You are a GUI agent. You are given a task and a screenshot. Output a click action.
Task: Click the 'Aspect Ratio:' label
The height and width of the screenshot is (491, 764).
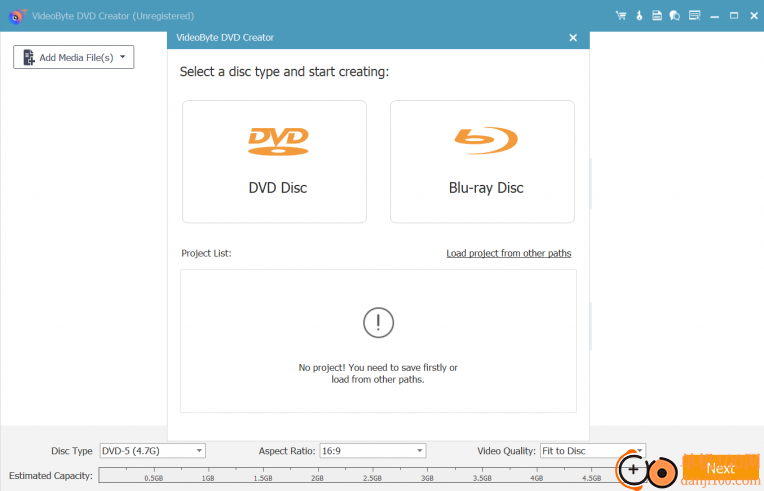pos(287,451)
